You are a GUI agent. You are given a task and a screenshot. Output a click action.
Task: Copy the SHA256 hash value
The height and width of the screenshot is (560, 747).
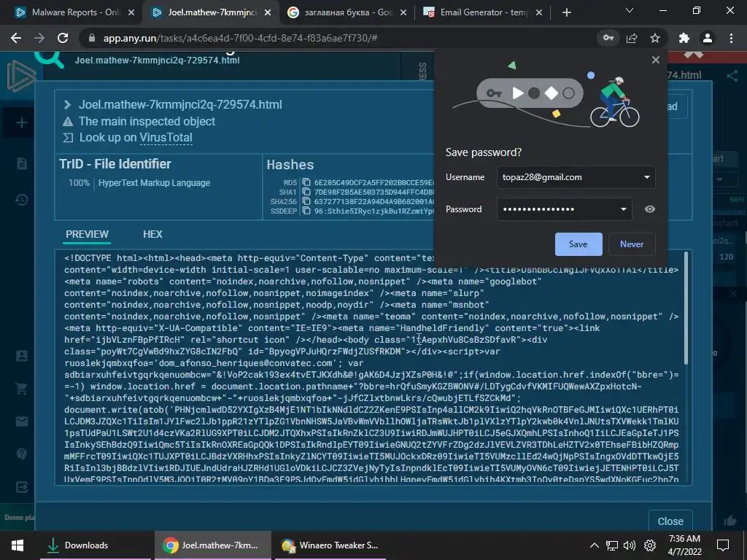pyautogui.click(x=307, y=201)
